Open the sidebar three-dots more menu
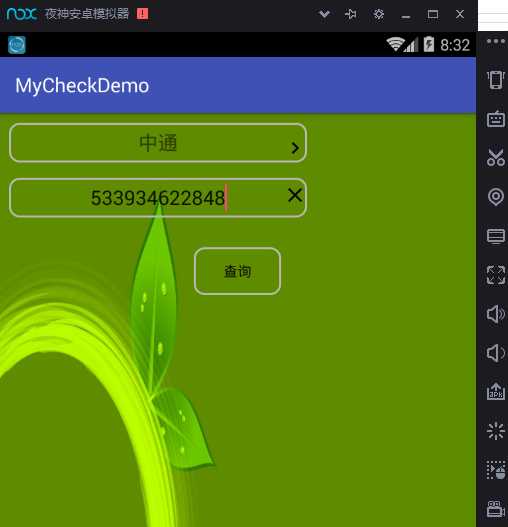 [x=496, y=41]
